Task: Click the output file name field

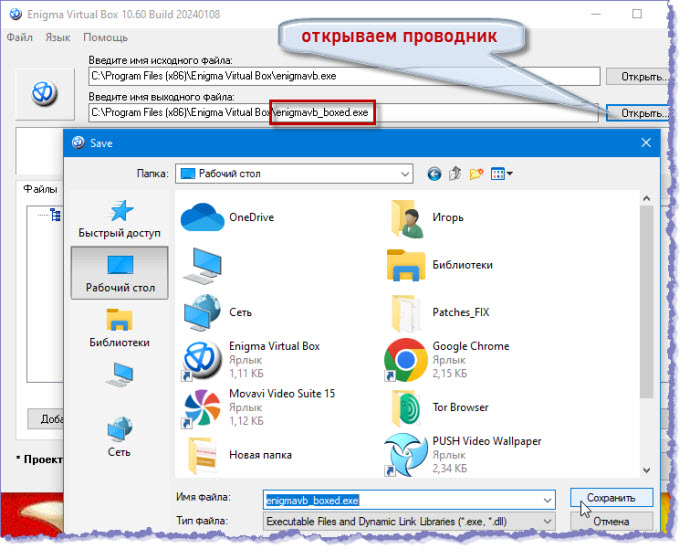Action: click(x=343, y=113)
